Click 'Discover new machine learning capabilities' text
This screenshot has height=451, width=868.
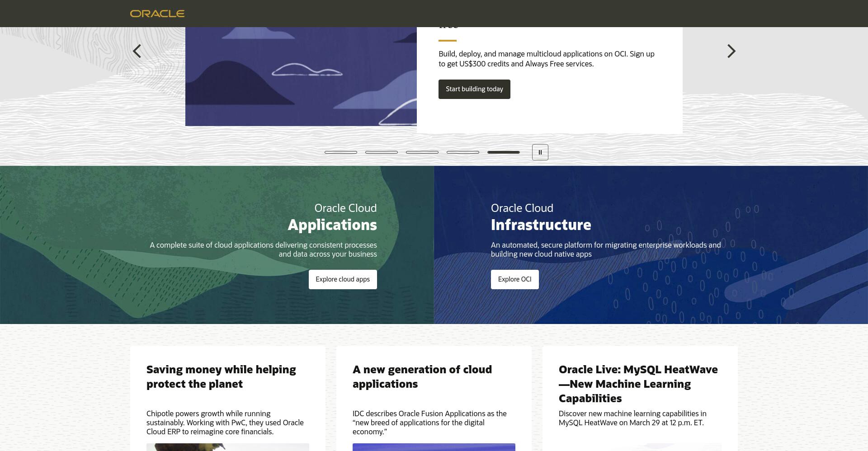[632, 418]
